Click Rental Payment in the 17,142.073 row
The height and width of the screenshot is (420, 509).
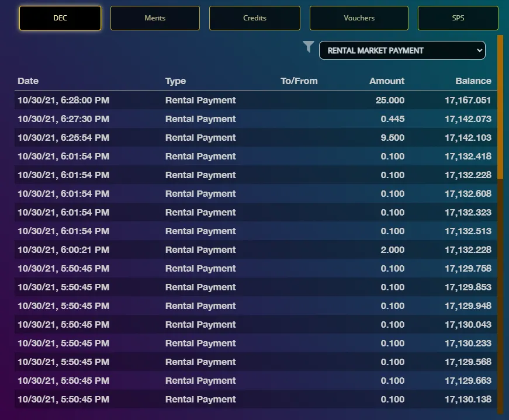pos(200,119)
